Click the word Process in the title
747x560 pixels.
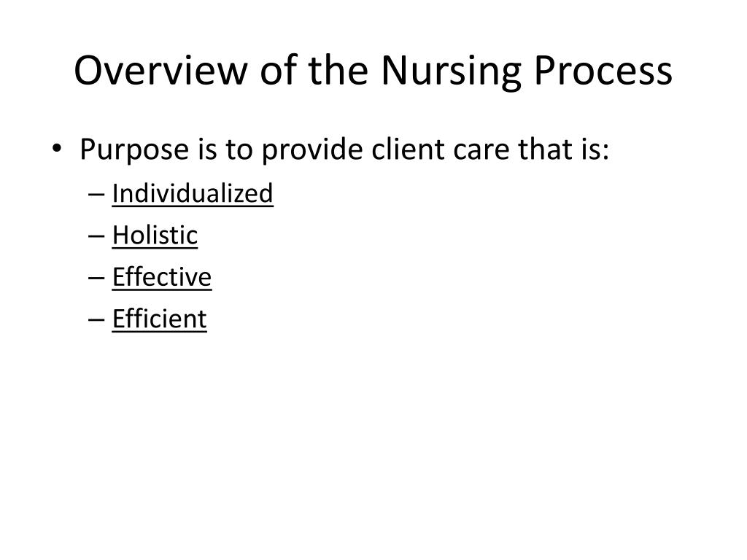(603, 71)
